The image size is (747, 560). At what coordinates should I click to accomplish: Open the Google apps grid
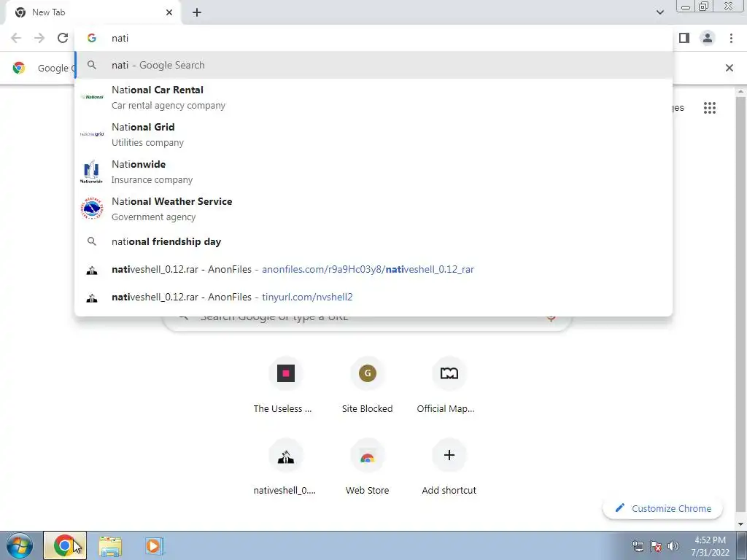709,108
